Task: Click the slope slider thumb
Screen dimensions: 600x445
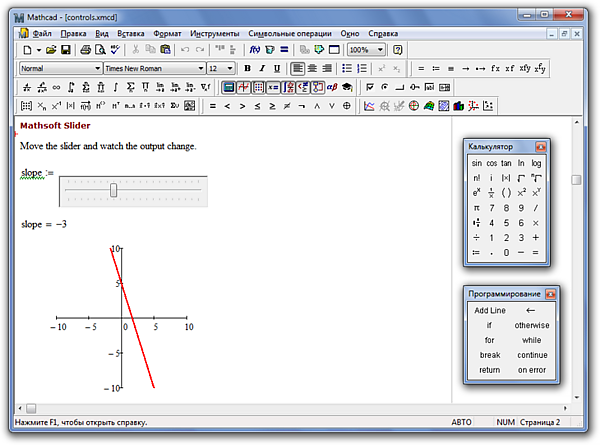Action: [x=114, y=190]
